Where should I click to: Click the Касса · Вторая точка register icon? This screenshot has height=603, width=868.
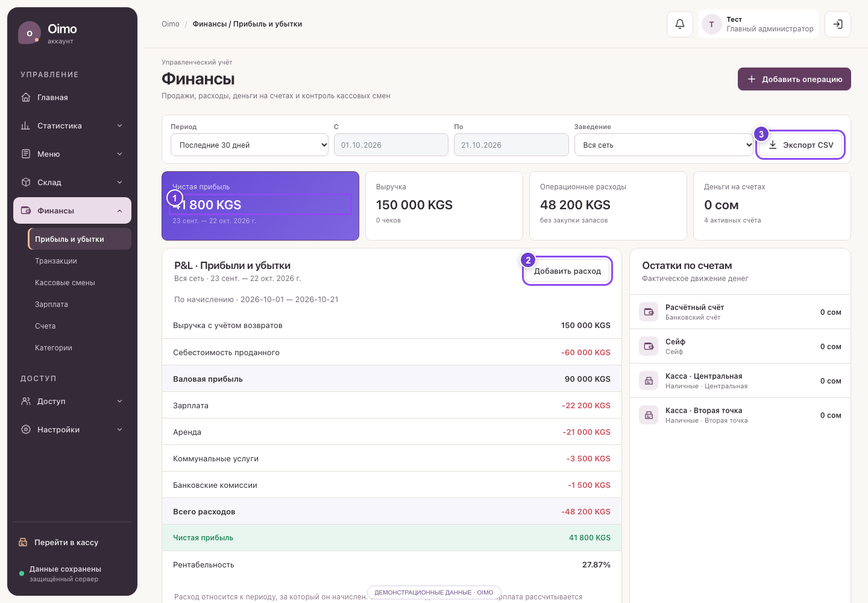coord(649,415)
